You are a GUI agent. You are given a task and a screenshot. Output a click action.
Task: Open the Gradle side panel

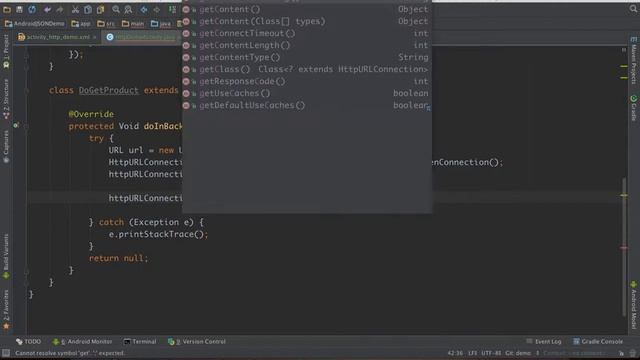pos(633,108)
